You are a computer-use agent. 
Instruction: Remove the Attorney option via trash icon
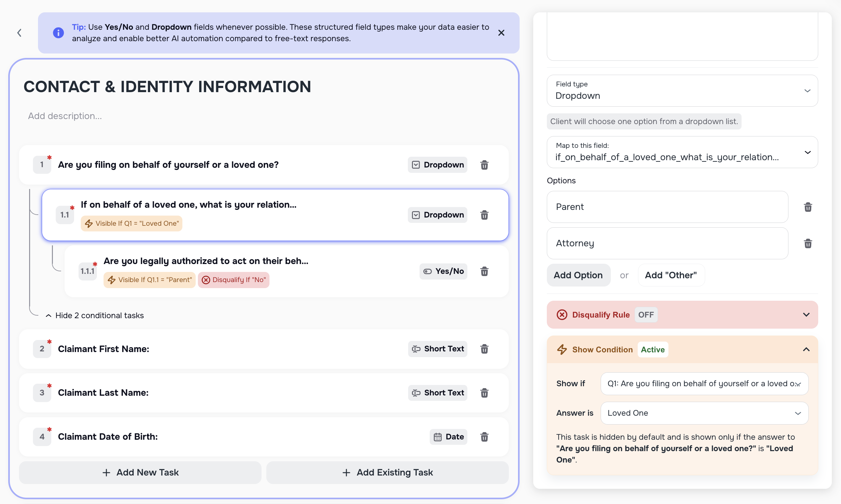(x=808, y=243)
